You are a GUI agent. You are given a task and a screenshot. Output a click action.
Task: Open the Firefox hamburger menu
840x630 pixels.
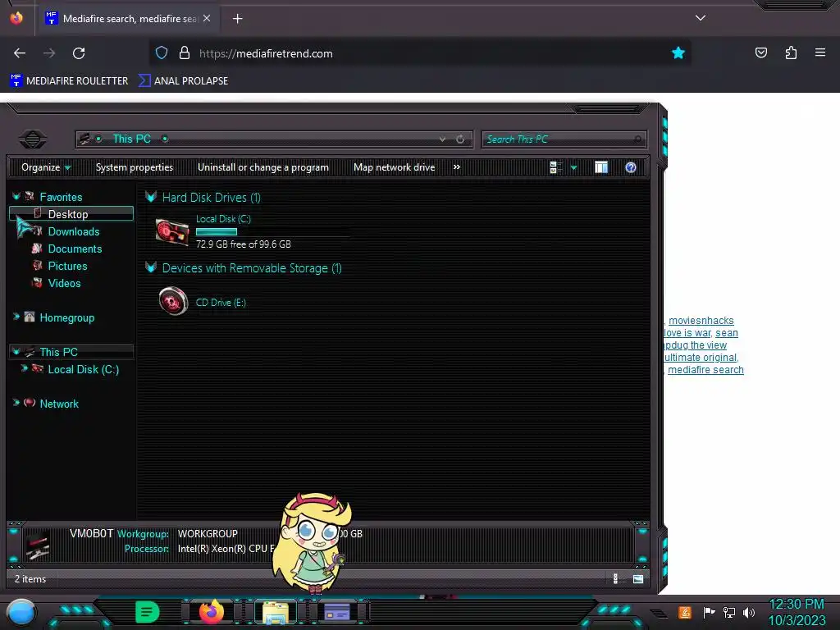point(820,52)
